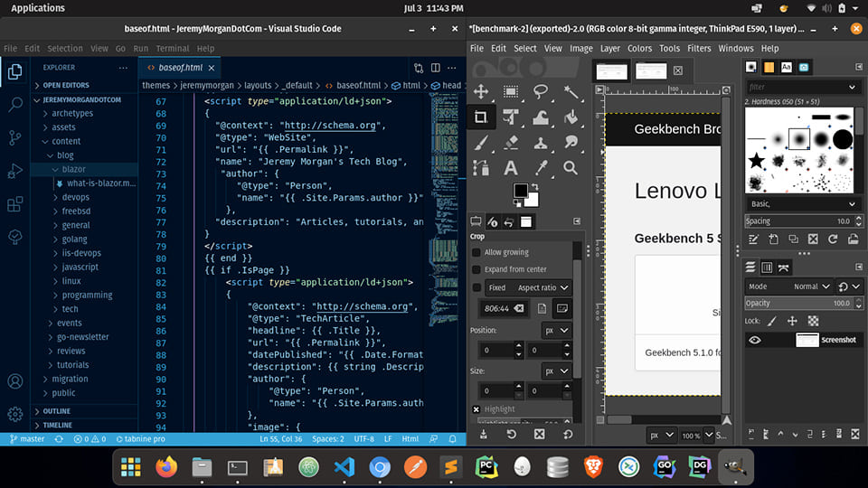Open Source Control view in VS Code
This screenshot has width=868, height=488.
[15, 137]
